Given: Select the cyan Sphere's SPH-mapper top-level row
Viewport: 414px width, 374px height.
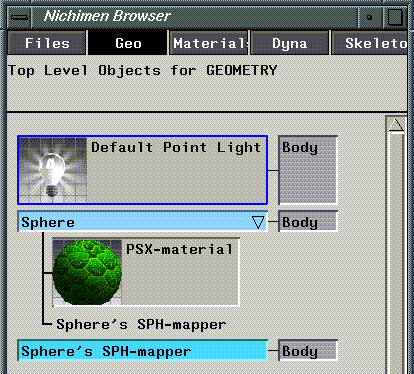Looking at the screenshot, I should (x=142, y=350).
